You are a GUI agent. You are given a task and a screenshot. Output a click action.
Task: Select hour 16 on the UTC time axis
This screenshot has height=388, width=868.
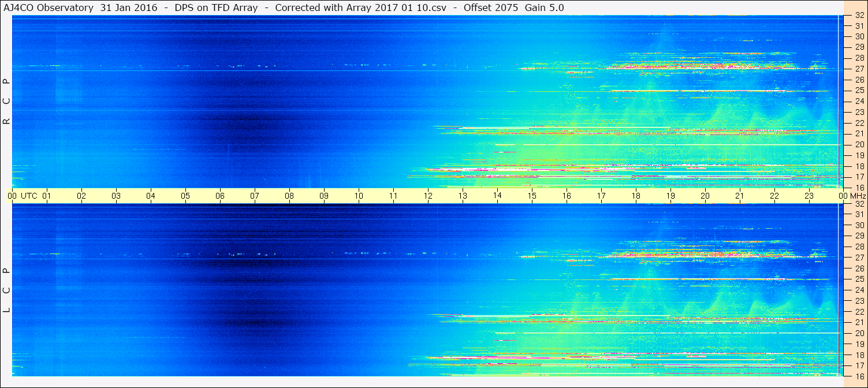567,196
